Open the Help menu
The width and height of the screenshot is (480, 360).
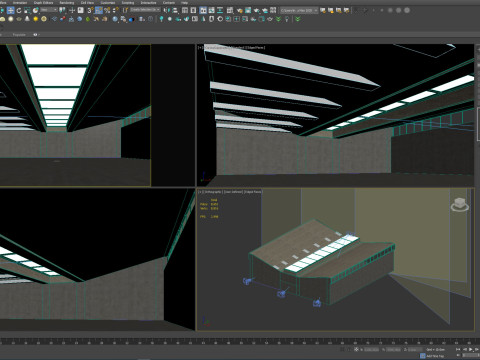184,3
